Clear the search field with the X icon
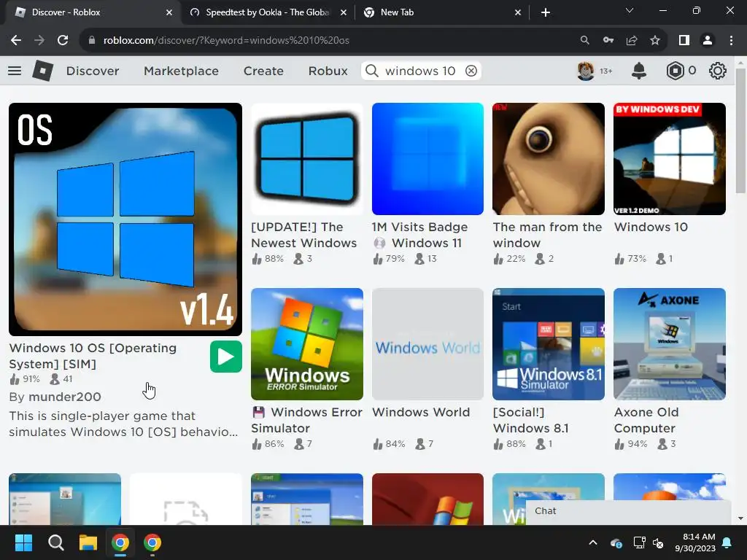This screenshot has height=560, width=747. (x=471, y=71)
